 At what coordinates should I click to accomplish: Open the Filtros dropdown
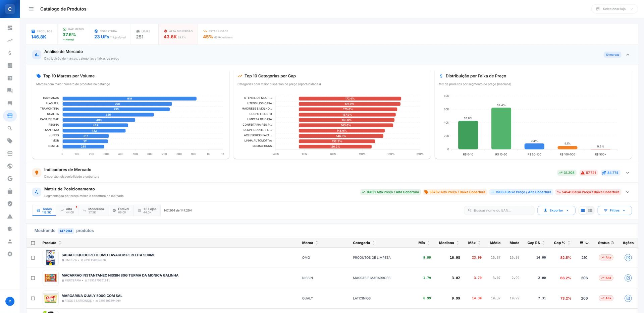pyautogui.click(x=614, y=210)
